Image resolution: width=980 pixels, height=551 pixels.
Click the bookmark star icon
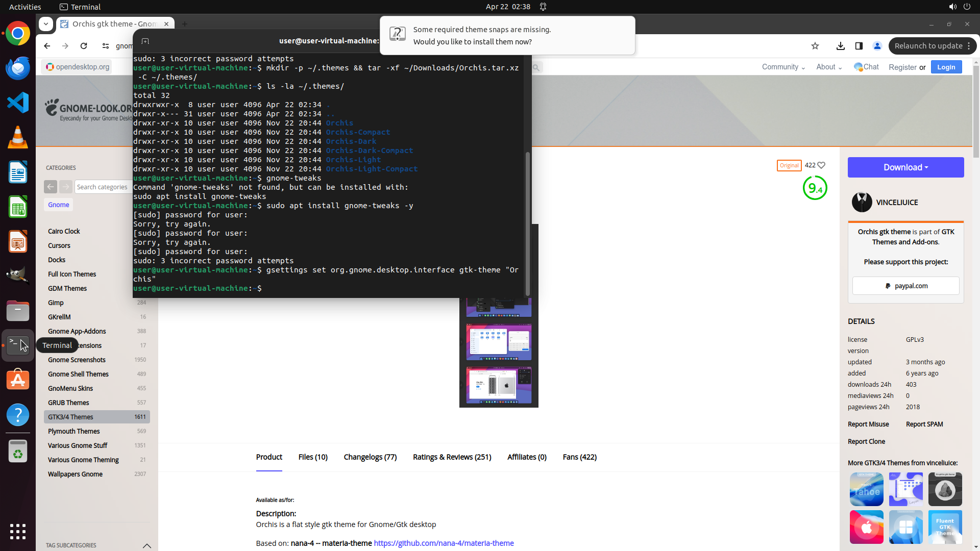click(815, 46)
